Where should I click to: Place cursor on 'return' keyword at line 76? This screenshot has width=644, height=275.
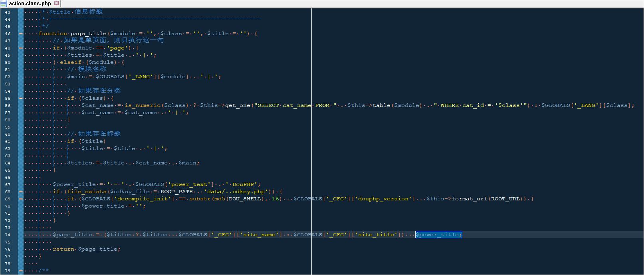click(x=63, y=249)
